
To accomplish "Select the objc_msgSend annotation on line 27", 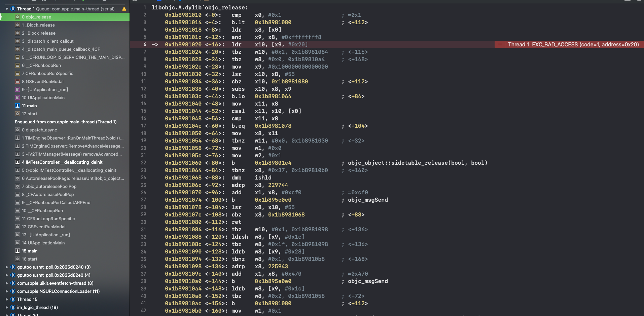I will click(368, 200).
